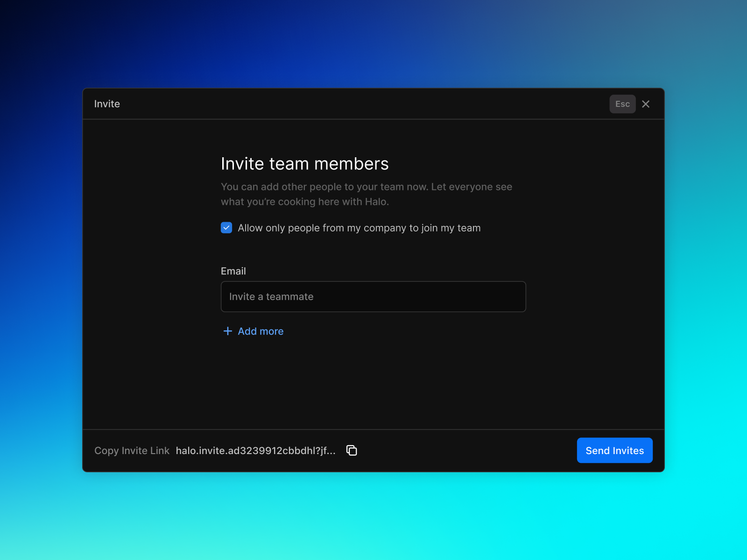Viewport: 747px width, 560px height.
Task: Select the Add more link
Action: point(261,331)
